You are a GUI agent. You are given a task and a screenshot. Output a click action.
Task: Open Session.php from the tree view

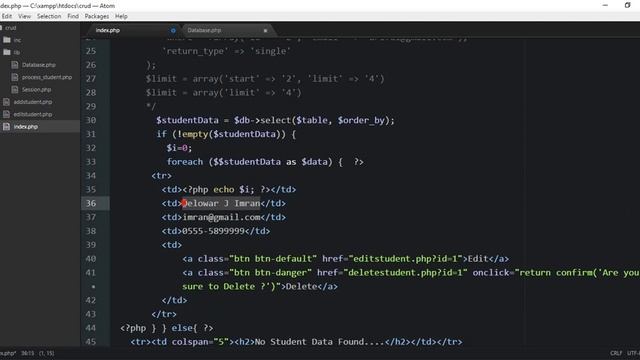click(36, 89)
